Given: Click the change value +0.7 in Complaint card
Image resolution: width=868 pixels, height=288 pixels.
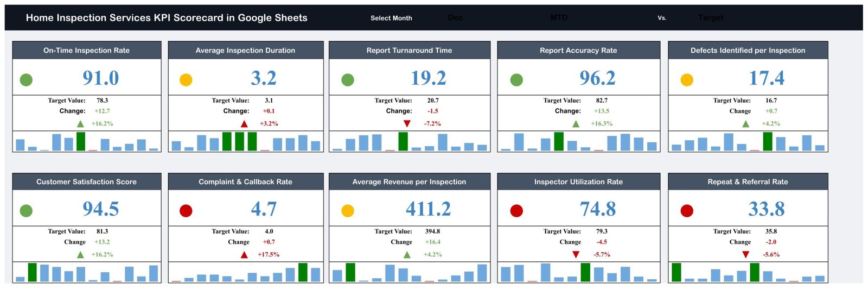Looking at the screenshot, I should pos(269,242).
